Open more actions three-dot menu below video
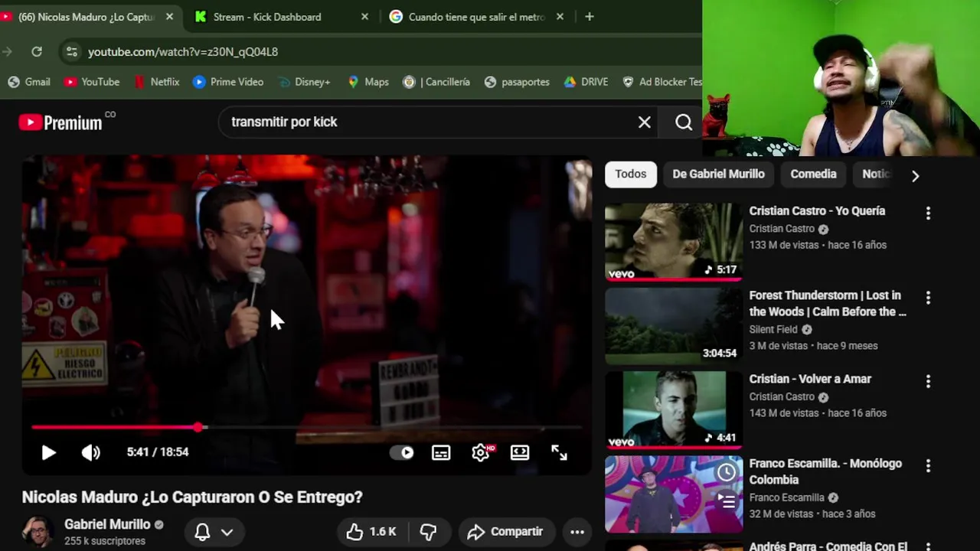 point(577,532)
